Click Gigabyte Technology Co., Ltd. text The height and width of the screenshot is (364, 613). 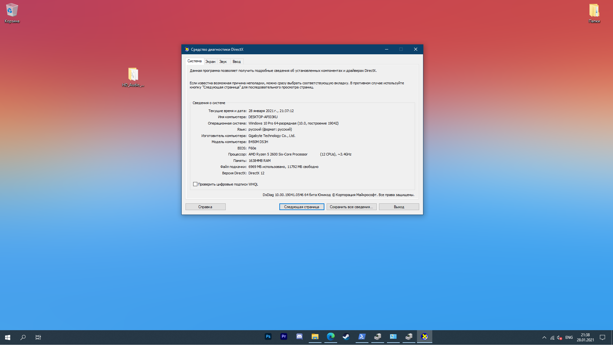(x=272, y=136)
